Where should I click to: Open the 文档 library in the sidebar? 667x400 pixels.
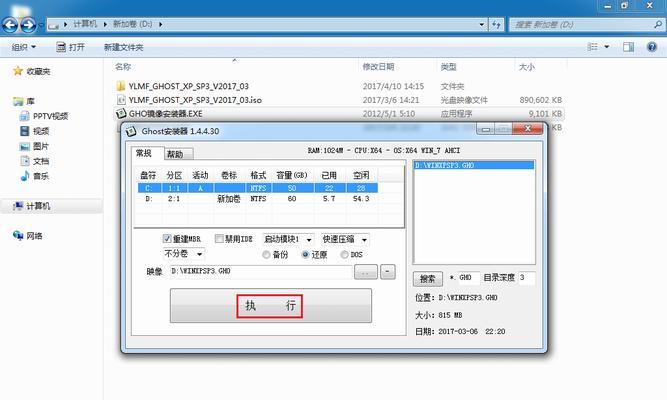tap(41, 161)
